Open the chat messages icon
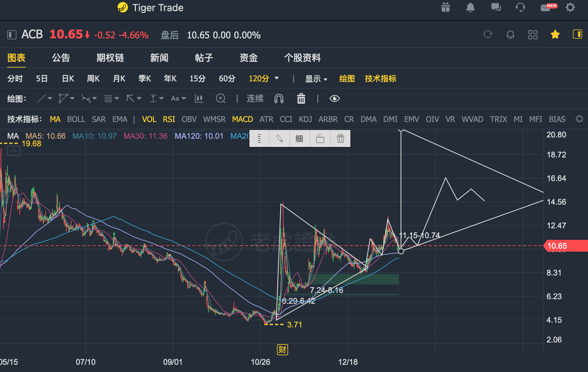This screenshot has height=372, width=588. click(496, 7)
